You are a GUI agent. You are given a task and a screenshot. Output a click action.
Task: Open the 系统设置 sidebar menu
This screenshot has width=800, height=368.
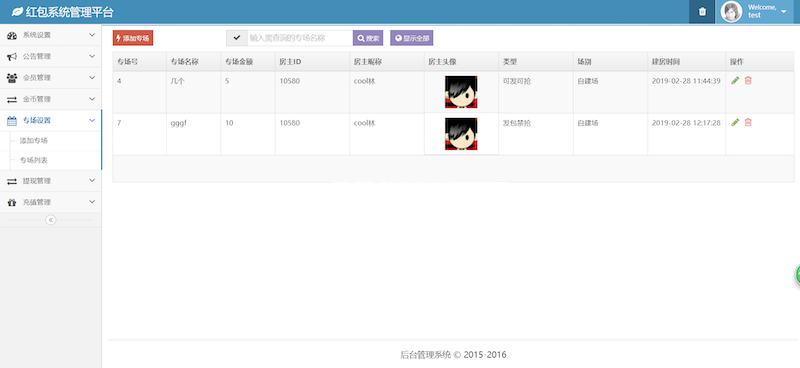[51, 35]
